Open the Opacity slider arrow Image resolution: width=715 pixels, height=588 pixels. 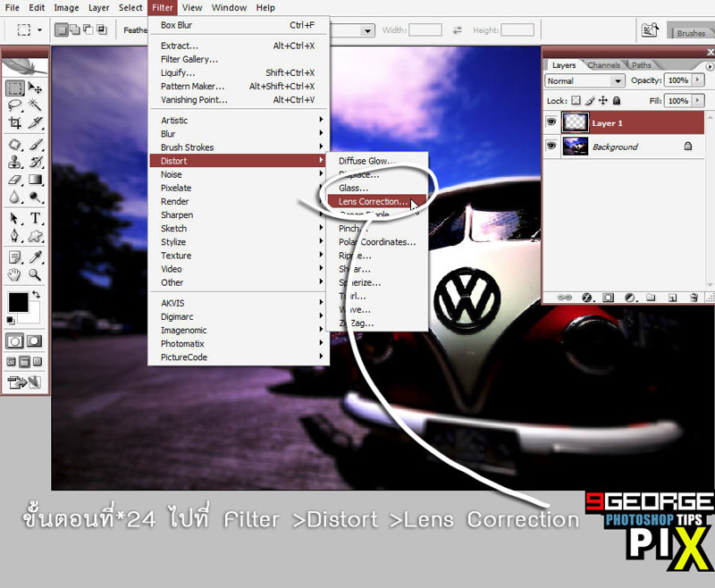point(698,80)
